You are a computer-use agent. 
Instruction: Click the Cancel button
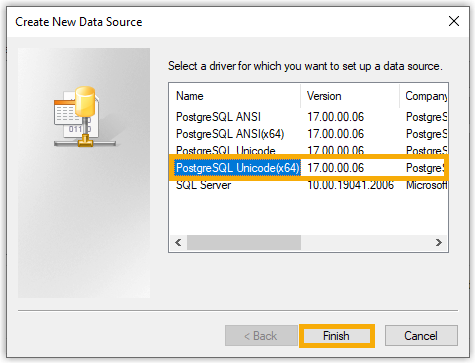pyautogui.click(x=421, y=336)
